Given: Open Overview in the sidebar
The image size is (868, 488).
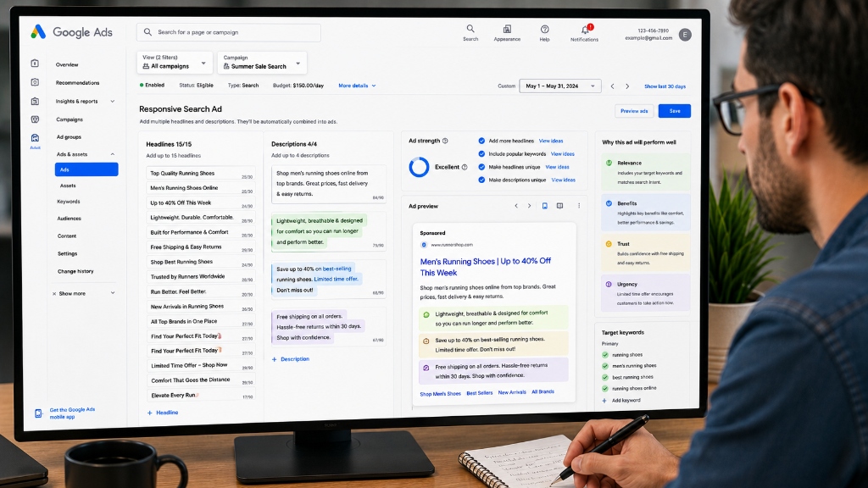Looking at the screenshot, I should pyautogui.click(x=67, y=64).
